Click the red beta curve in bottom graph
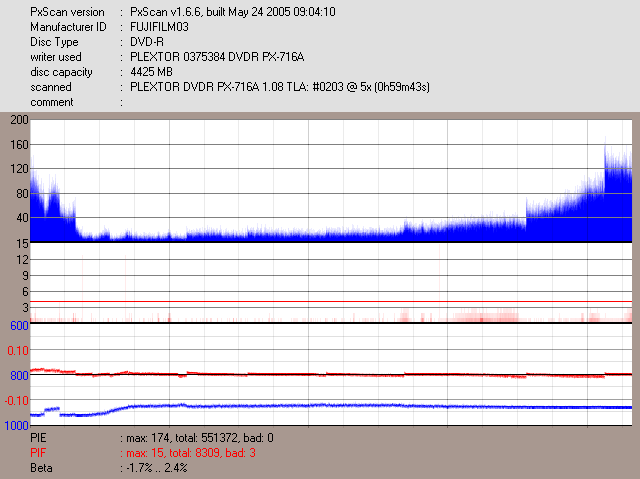Screen dimensions: 640x479 coord(331,374)
